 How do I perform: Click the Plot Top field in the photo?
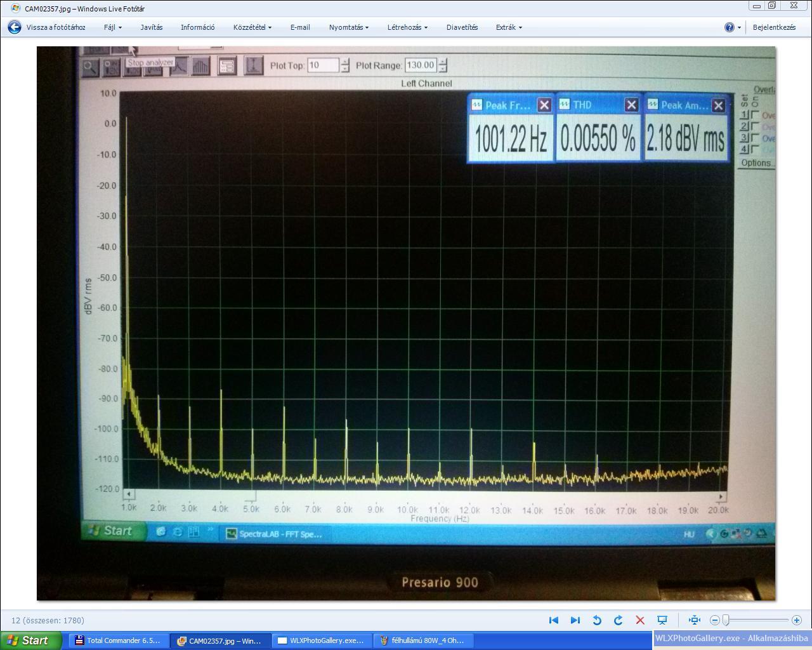click(x=324, y=65)
